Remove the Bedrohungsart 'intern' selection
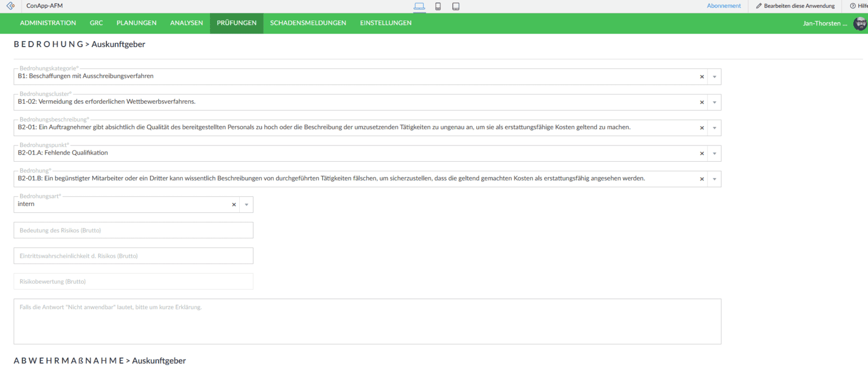 click(x=234, y=205)
